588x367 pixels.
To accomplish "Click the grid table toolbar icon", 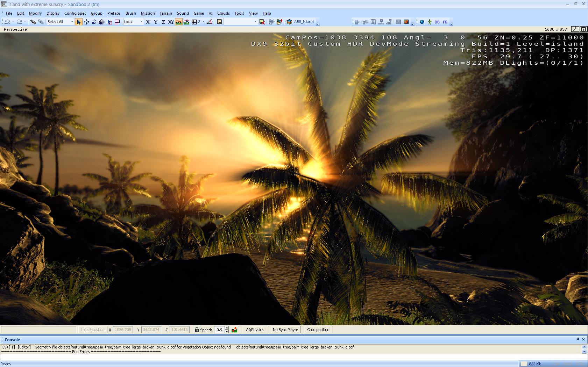I will [x=373, y=22].
